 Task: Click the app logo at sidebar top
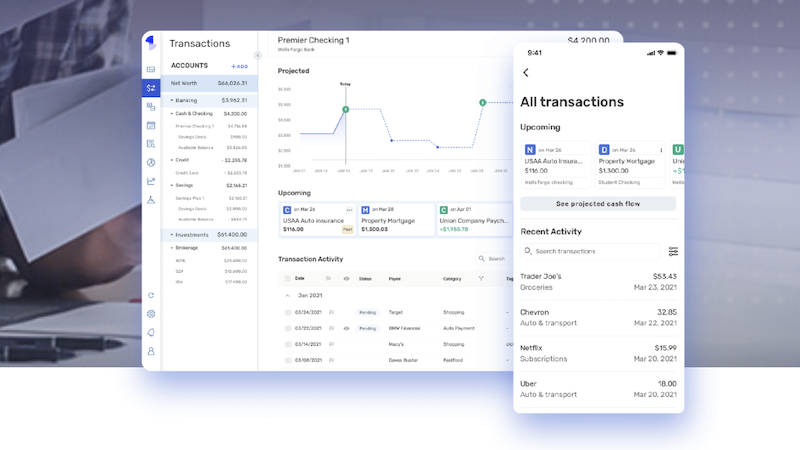(x=151, y=43)
